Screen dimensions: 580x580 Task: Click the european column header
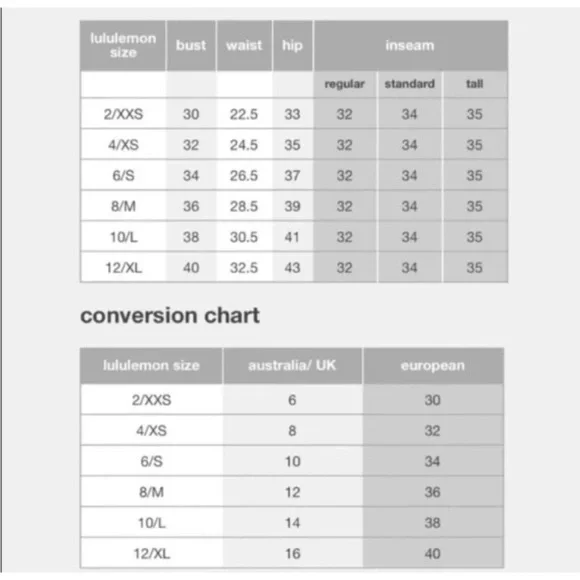tap(433, 365)
